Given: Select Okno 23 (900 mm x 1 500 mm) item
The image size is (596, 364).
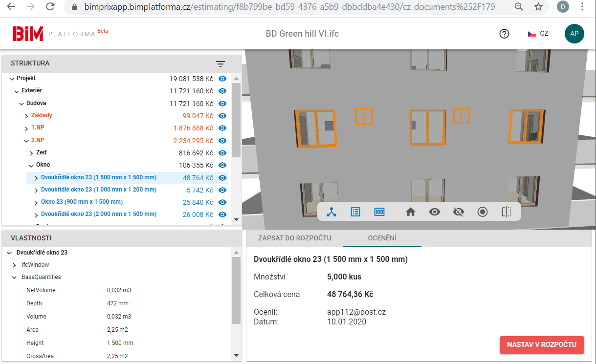Looking at the screenshot, I should click(x=82, y=202).
